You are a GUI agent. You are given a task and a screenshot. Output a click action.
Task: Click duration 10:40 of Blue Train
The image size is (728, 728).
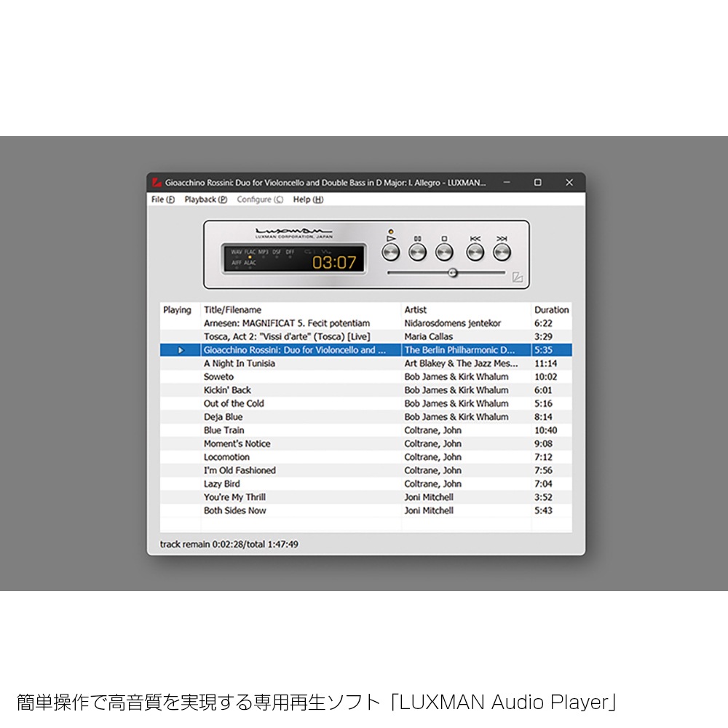pos(545,430)
